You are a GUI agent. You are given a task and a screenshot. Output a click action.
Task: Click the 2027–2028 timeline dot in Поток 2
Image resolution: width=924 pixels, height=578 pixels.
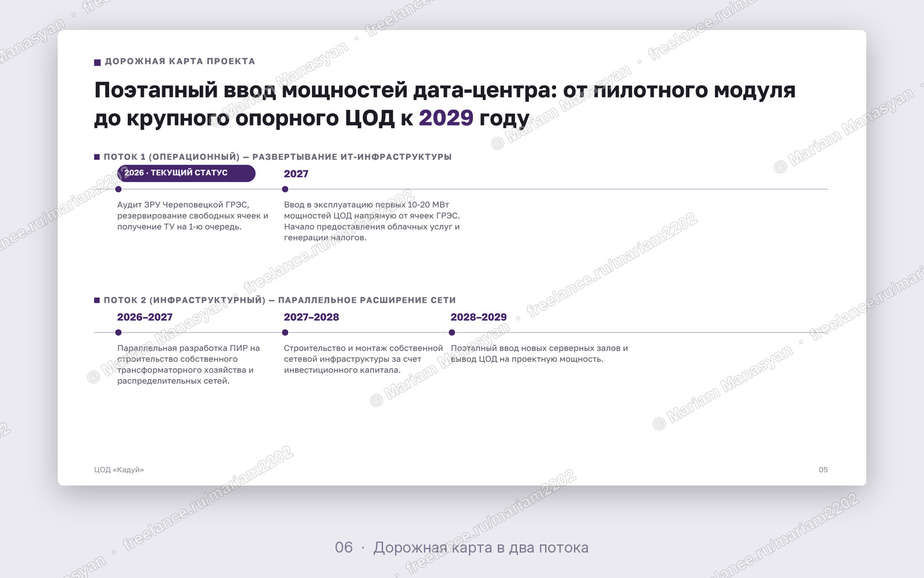pos(285,332)
